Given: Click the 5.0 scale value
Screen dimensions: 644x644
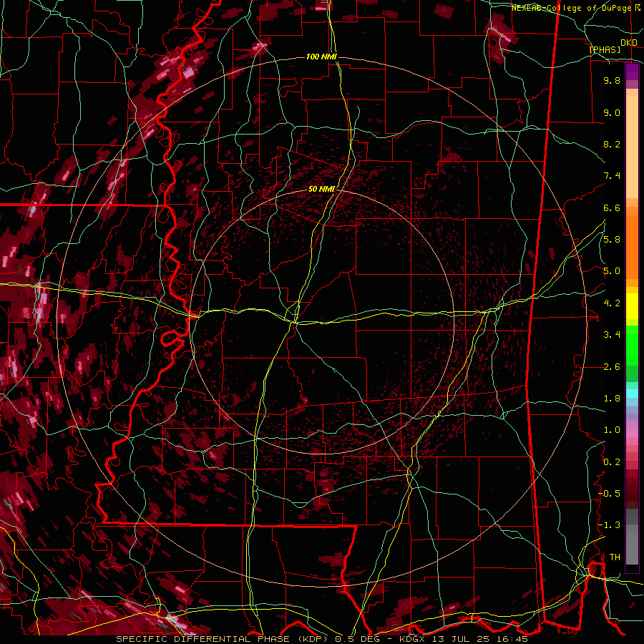Looking at the screenshot, I should (x=612, y=271).
